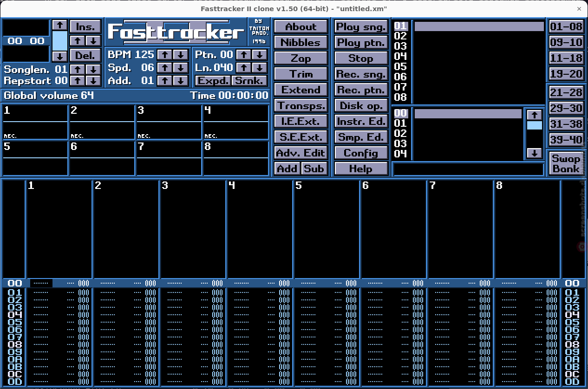This screenshot has width=588, height=389.
Task: Open I.E.Ext. instrument editor extension
Action: 301,121
